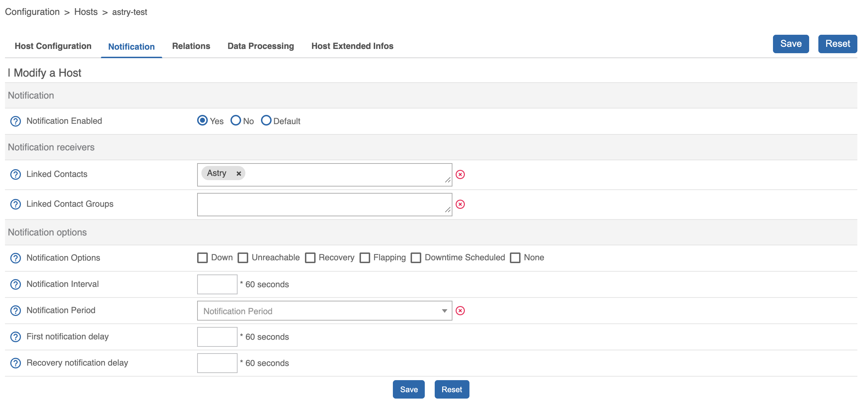The height and width of the screenshot is (400, 868).
Task: Click the astry-test breadcrumb text
Action: point(130,12)
